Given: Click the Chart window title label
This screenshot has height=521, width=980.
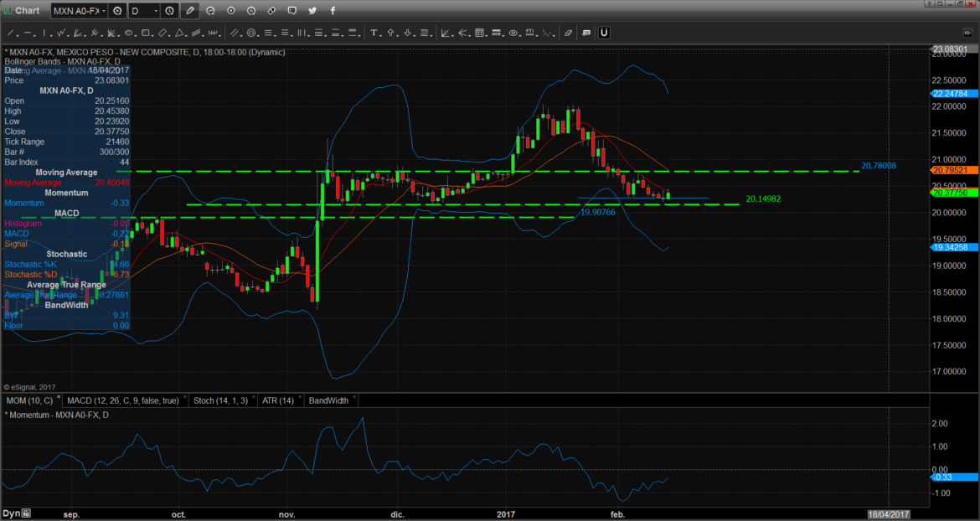Looking at the screenshot, I should [x=27, y=11].
